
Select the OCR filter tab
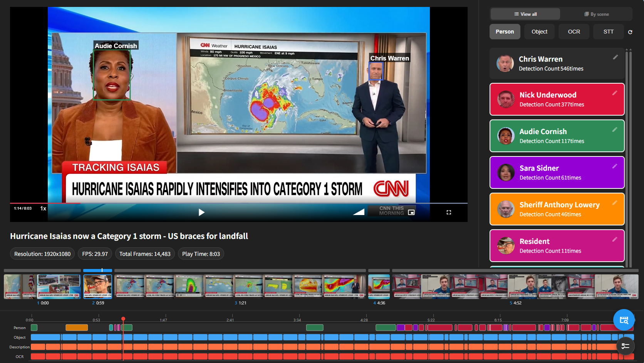[574, 32]
